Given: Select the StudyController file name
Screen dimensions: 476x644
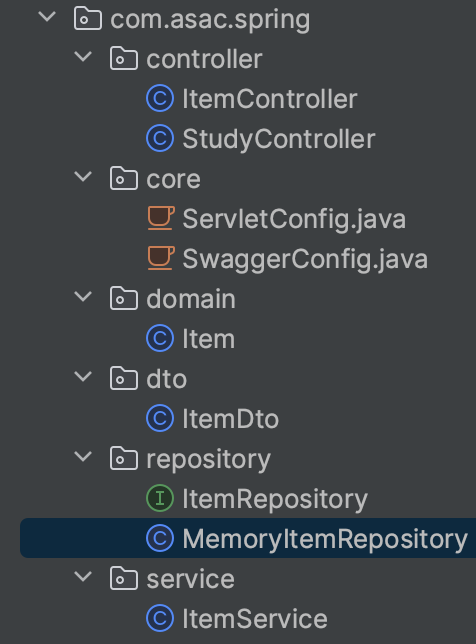Looking at the screenshot, I should click(x=278, y=139).
